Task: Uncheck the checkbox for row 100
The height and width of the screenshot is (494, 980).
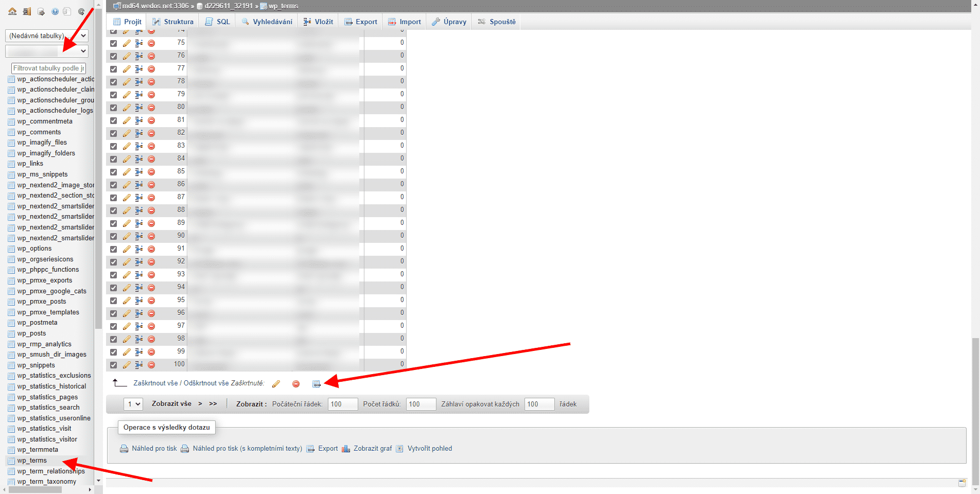Action: pos(113,365)
